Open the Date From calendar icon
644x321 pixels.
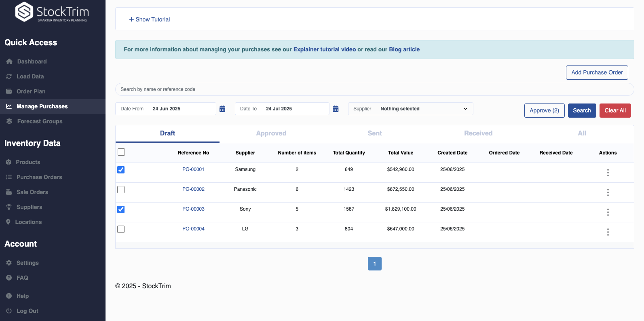pyautogui.click(x=222, y=109)
